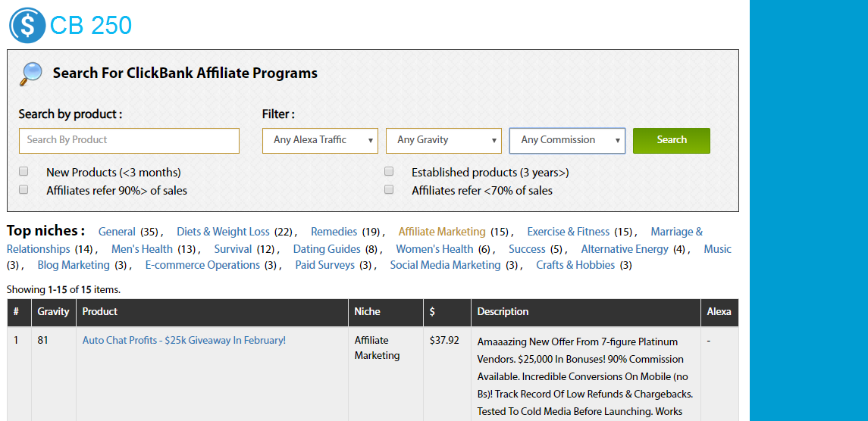Click the green Search button

672,141
